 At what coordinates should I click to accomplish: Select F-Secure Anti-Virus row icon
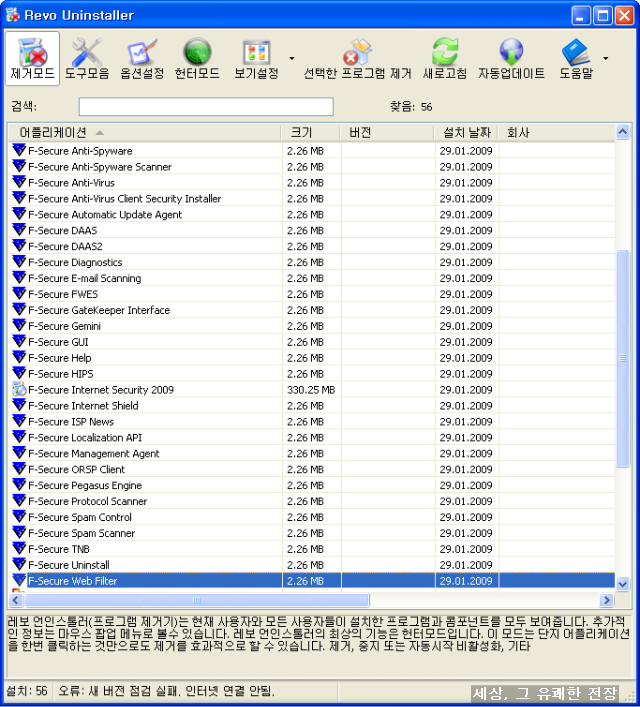click(19, 182)
